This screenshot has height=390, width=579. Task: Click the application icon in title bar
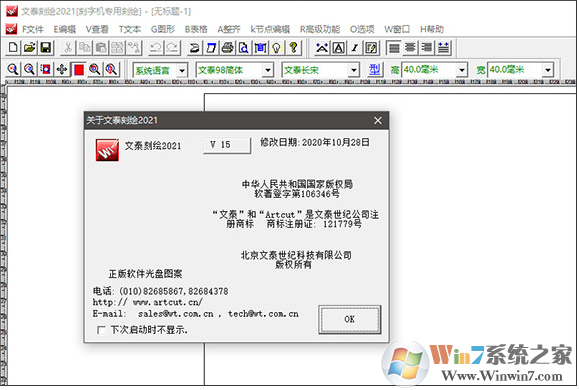pyautogui.click(x=12, y=11)
